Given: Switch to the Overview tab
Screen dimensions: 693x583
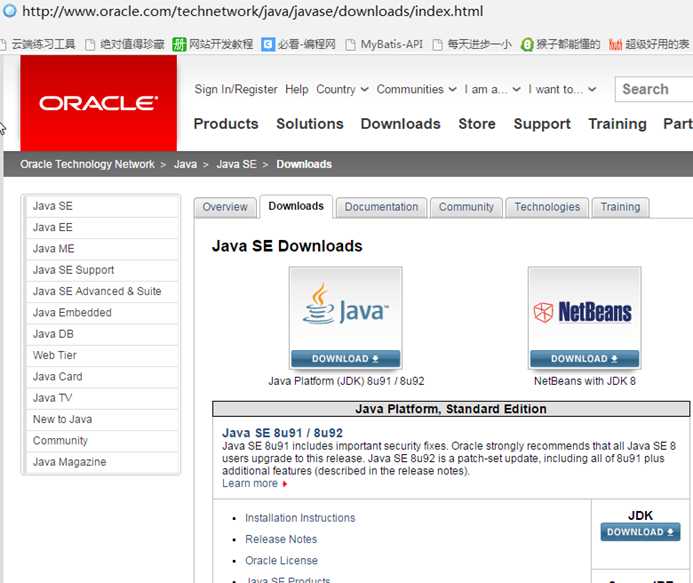Looking at the screenshot, I should click(x=225, y=207).
